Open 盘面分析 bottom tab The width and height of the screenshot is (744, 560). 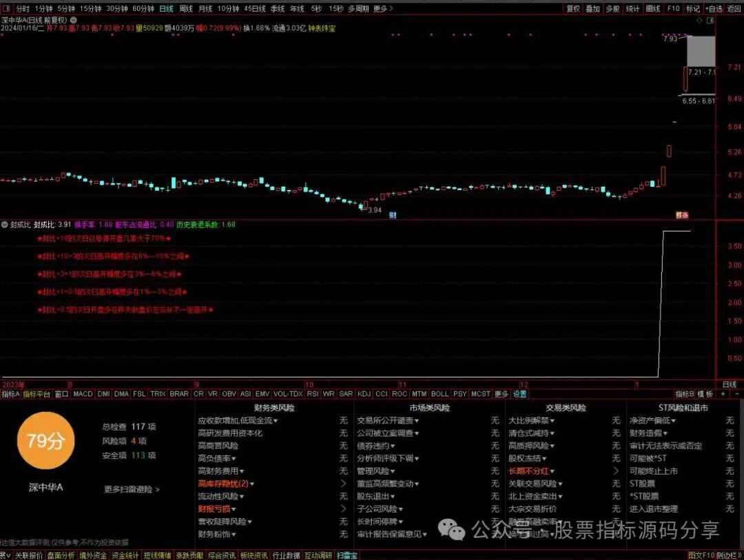tap(61, 555)
